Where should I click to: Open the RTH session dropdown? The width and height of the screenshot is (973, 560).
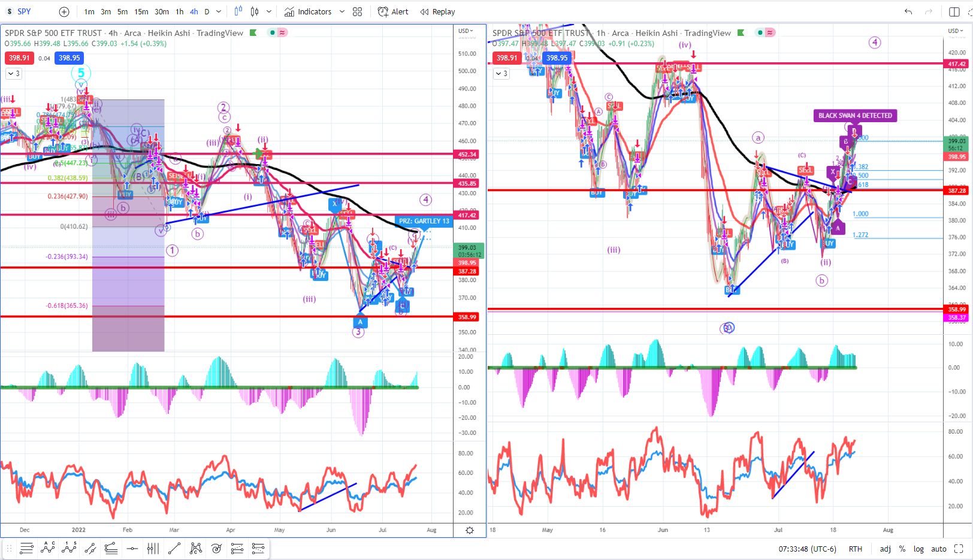(856, 549)
